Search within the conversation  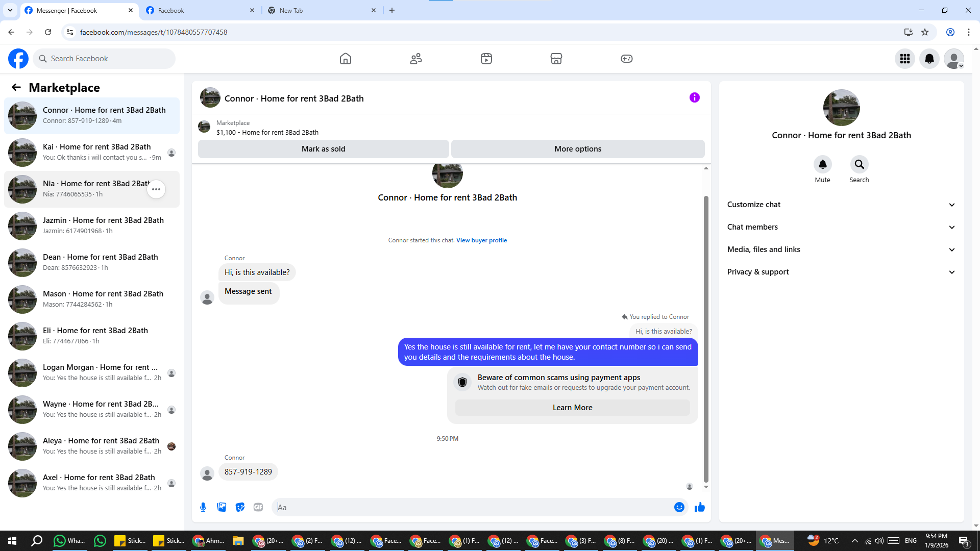point(859,165)
